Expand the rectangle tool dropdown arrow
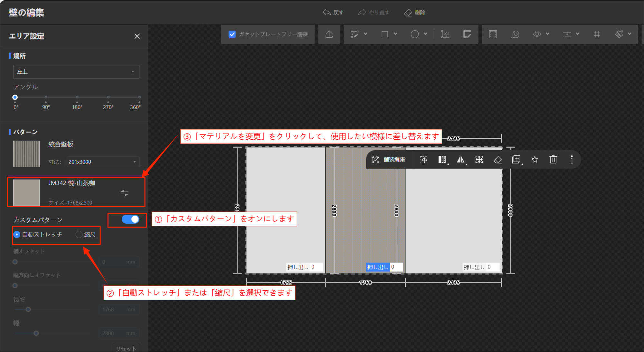This screenshot has height=352, width=644. 395,34
